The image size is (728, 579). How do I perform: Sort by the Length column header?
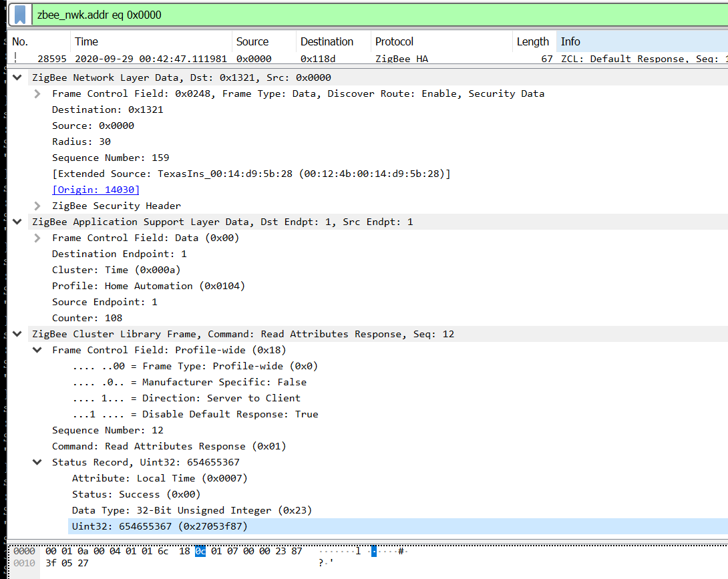534,42
